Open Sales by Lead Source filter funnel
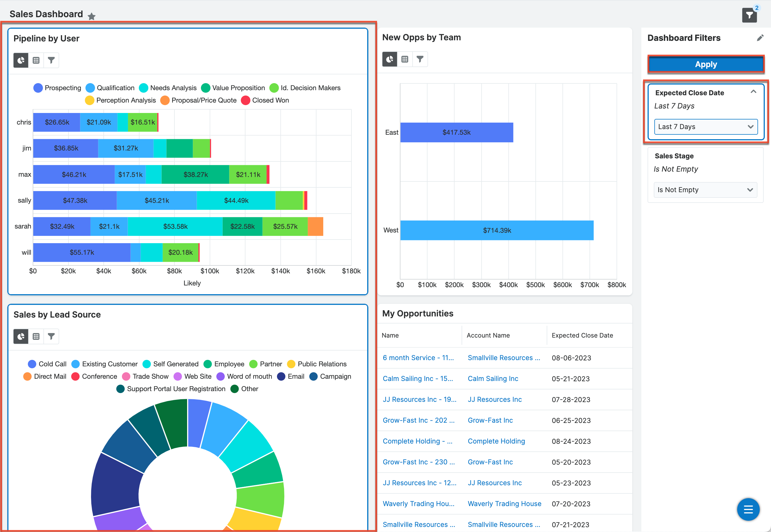 51,336
